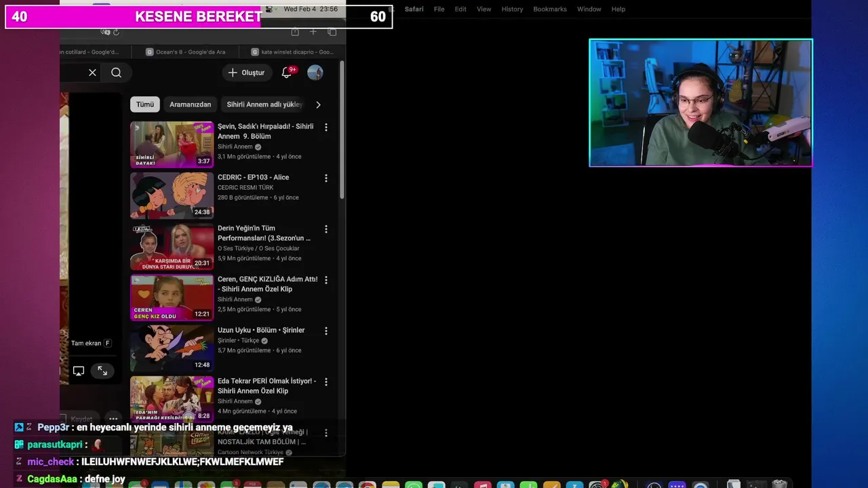This screenshot has width=868, height=488.
Task: Select the 'Tümü' filter chip
Action: 145,104
